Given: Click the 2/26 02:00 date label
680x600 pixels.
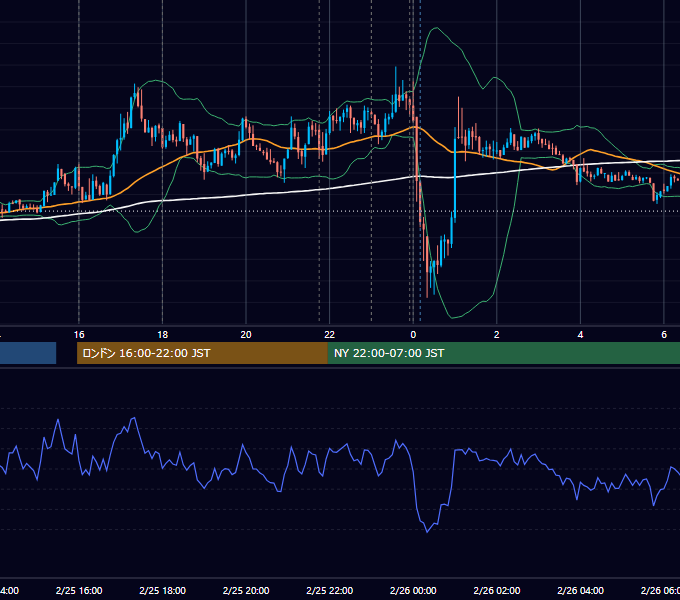Looking at the screenshot, I should coord(497,591).
